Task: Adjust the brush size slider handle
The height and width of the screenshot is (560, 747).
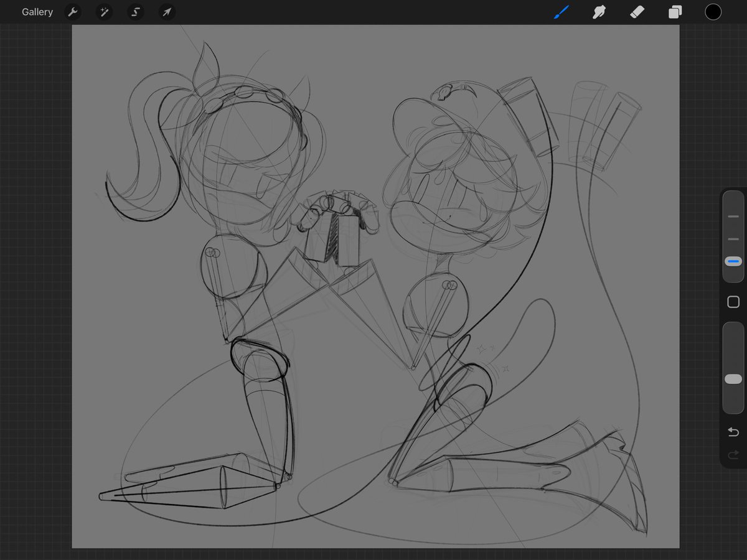Action: 733,262
